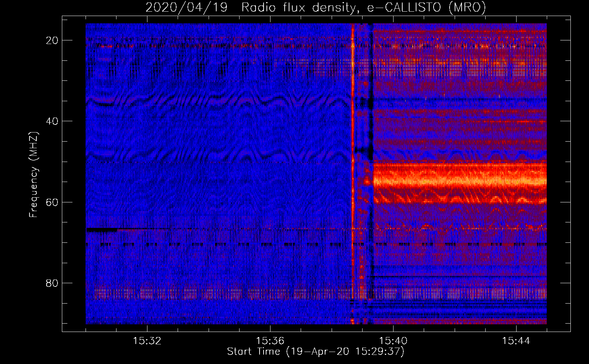Click the 15:36 time tick label
The width and height of the screenshot is (589, 364).
270,341
